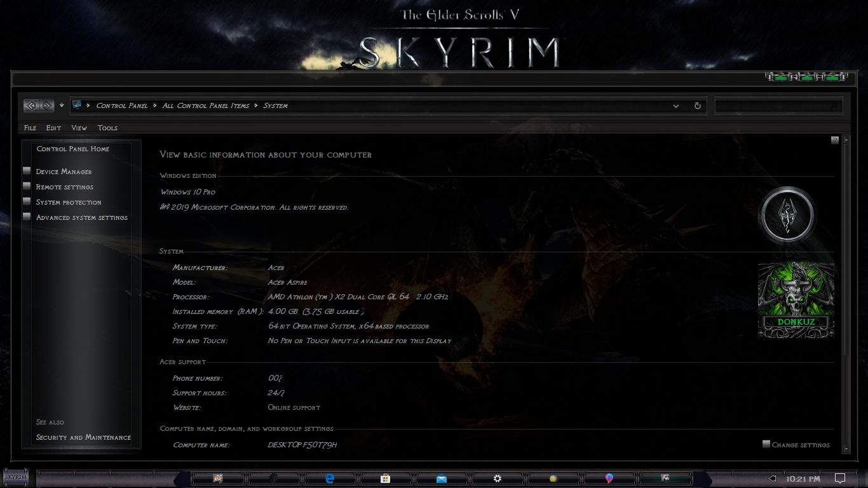Open System protection
Screen dimensions: 868x488
[69, 202]
